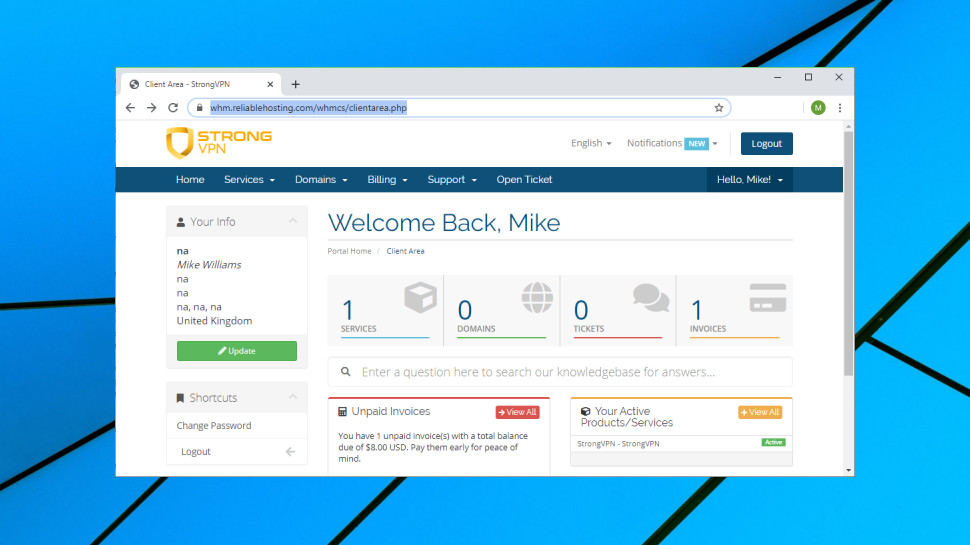Click the arrow icon beside sidebar Logout
This screenshot has width=970, height=545.
[290, 452]
